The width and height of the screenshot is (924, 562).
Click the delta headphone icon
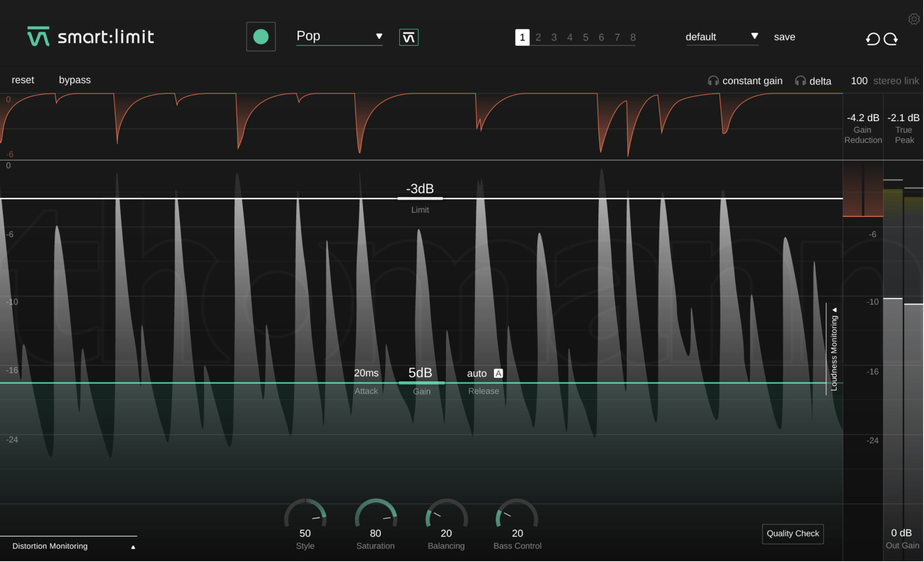[x=800, y=81]
